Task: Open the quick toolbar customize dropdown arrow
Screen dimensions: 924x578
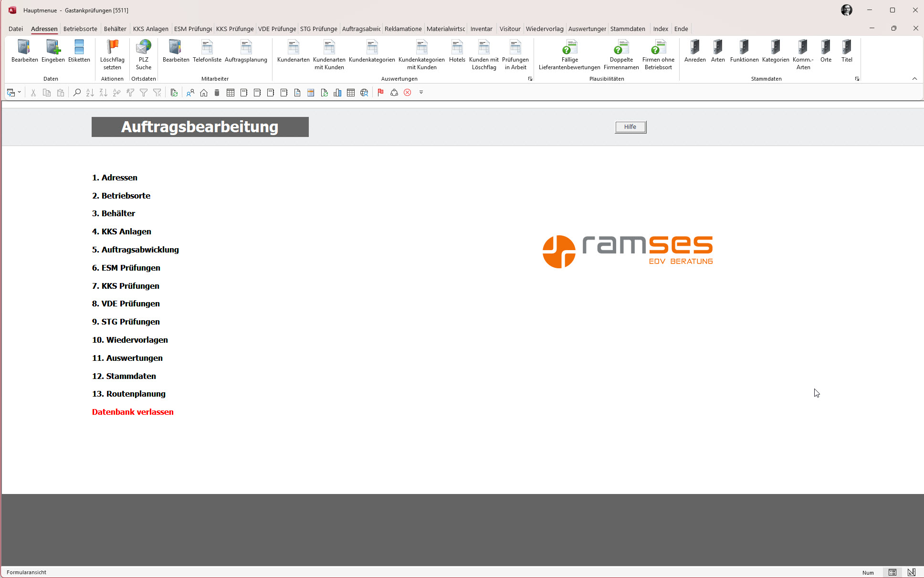Action: (421, 93)
